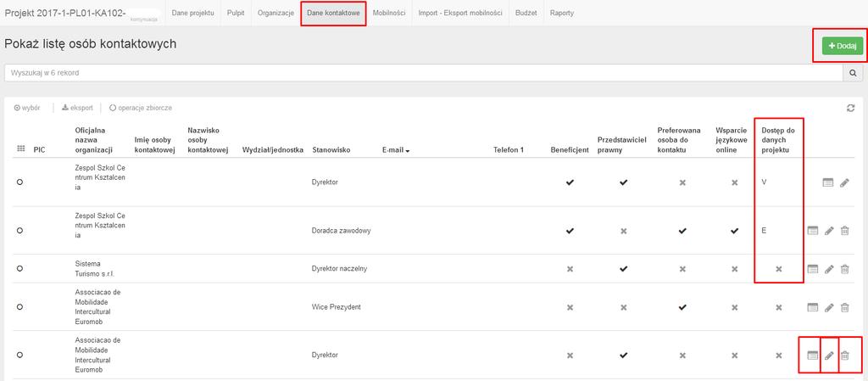
Task: Edit the Wice Prezydent contact
Action: coord(829,307)
